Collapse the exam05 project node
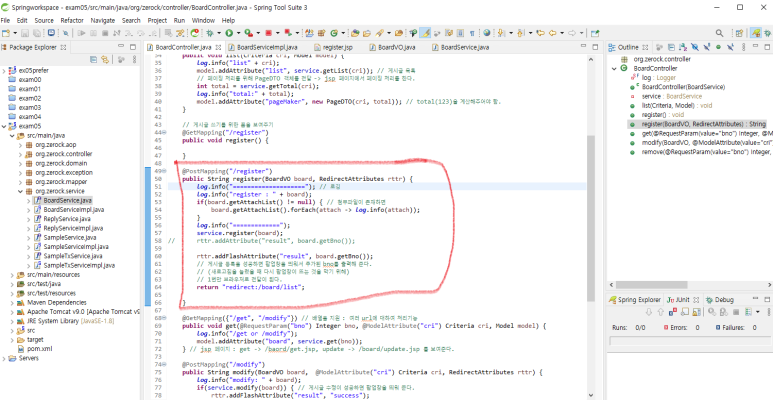This screenshot has width=773, height=400. click(x=4, y=126)
